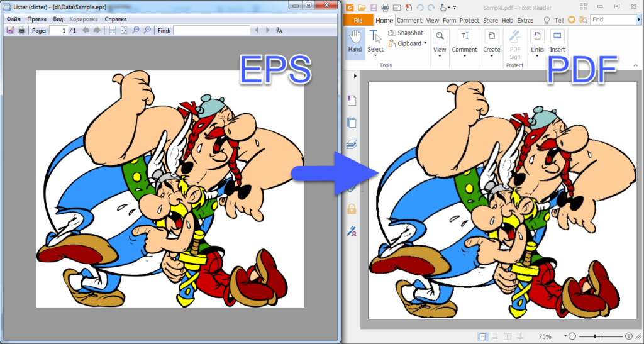Switch to the View ribbon tab
Viewport: 644px width, 344px height.
pos(433,20)
